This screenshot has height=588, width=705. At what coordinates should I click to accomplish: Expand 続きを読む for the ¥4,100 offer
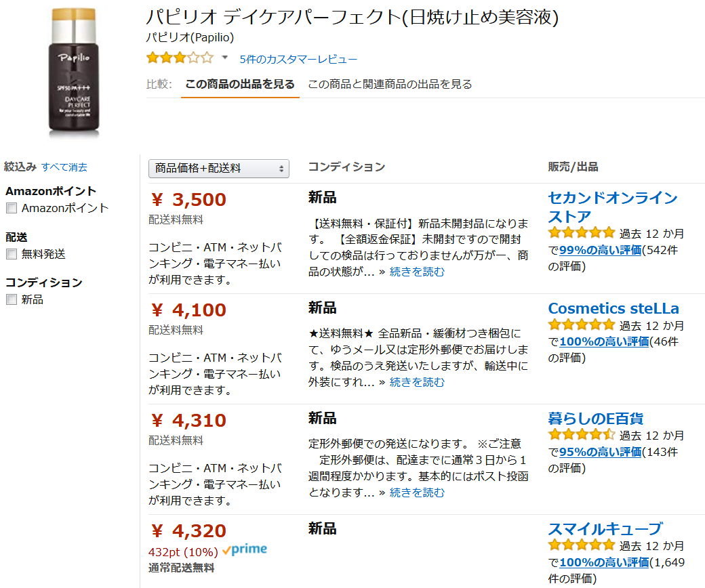click(x=417, y=383)
